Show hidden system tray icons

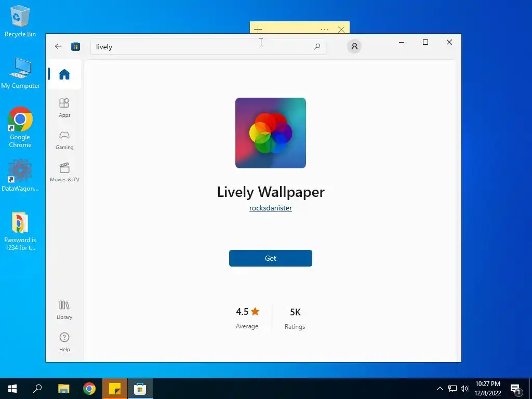click(x=440, y=389)
